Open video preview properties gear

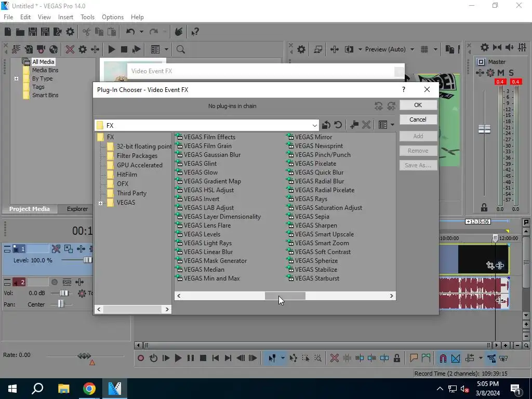coord(301,49)
